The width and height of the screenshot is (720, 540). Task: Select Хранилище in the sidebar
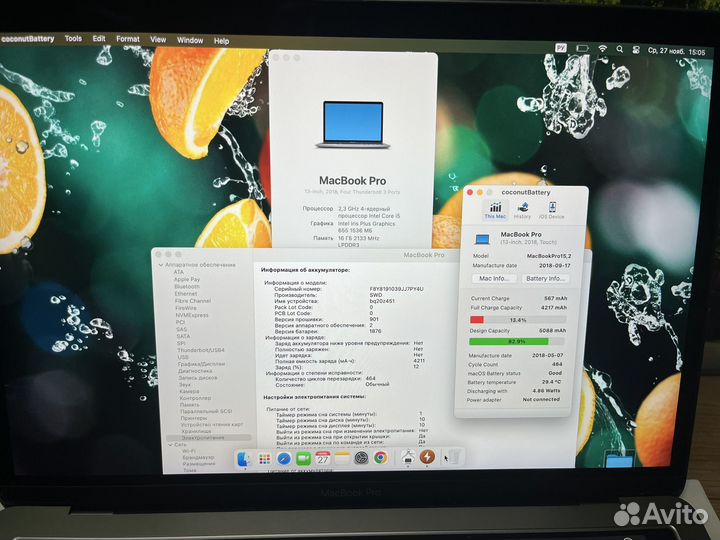(x=196, y=431)
